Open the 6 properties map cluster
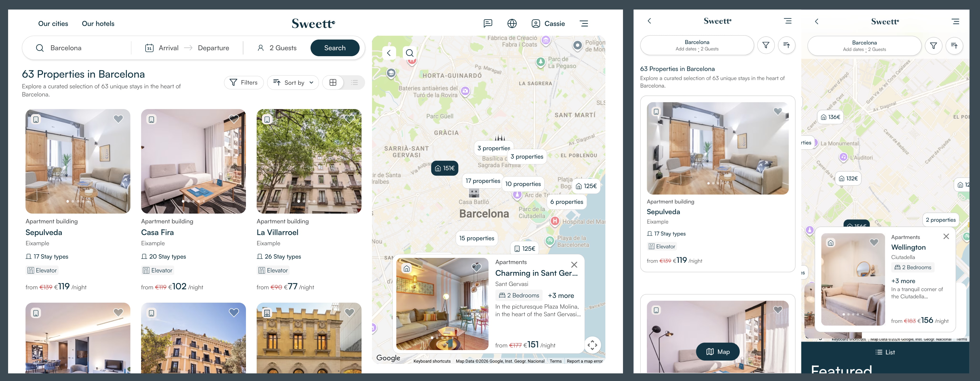 coord(567,202)
